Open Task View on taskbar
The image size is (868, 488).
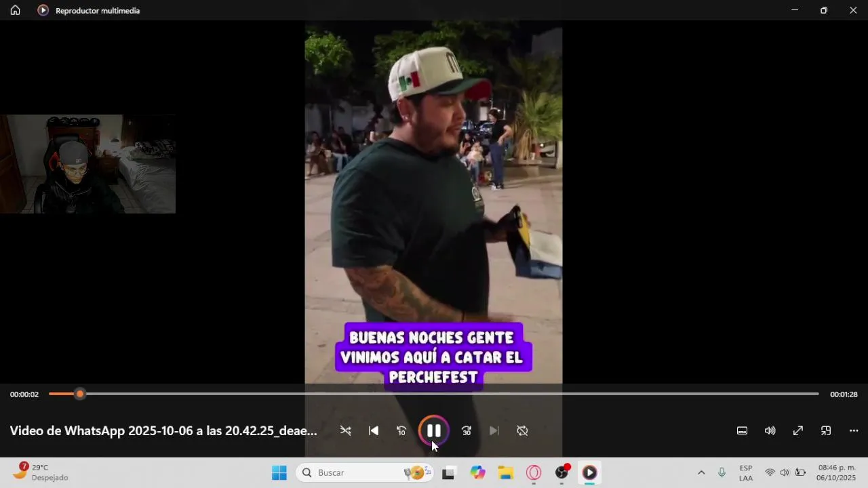coord(448,472)
